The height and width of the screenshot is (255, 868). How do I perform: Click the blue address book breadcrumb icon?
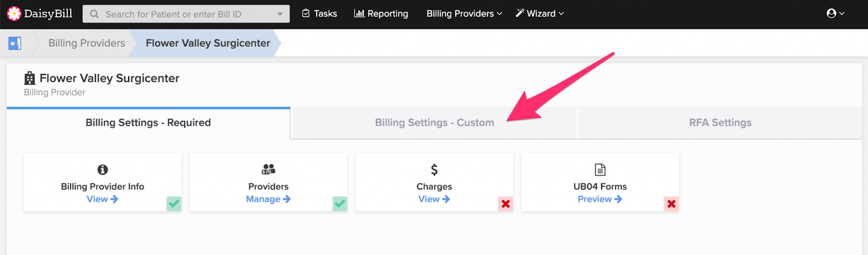click(x=15, y=43)
